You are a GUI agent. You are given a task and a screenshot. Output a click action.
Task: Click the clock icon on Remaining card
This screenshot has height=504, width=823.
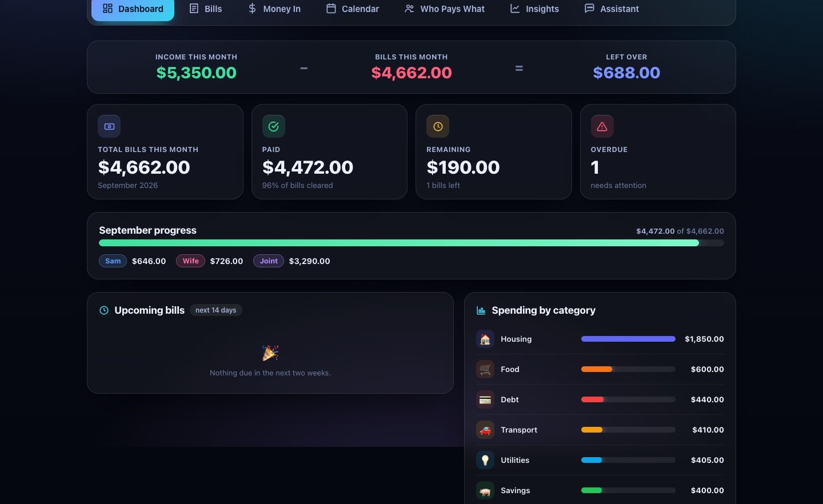(x=438, y=126)
